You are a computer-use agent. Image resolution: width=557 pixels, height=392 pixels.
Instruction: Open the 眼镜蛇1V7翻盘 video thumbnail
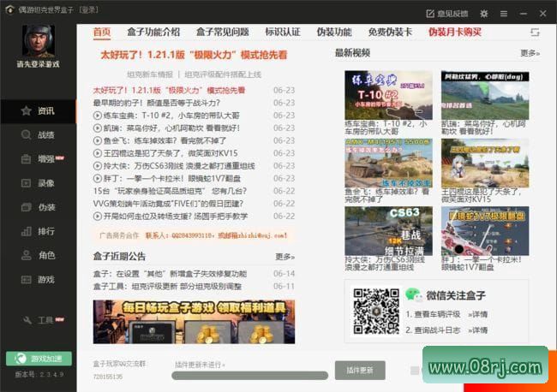point(485,231)
